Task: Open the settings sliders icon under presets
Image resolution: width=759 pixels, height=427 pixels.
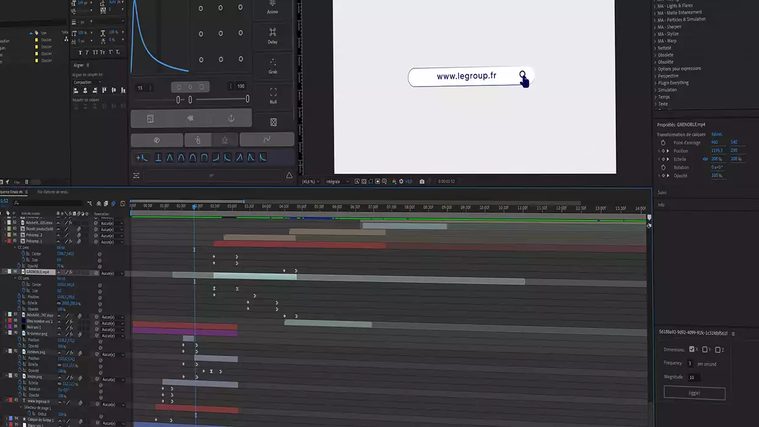Action: pyautogui.click(x=136, y=176)
